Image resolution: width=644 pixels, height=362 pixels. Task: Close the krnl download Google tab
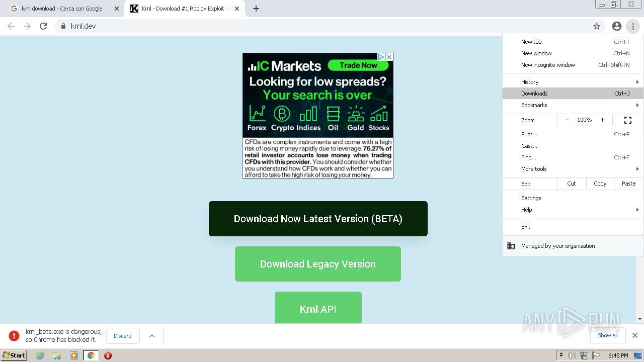click(117, 9)
